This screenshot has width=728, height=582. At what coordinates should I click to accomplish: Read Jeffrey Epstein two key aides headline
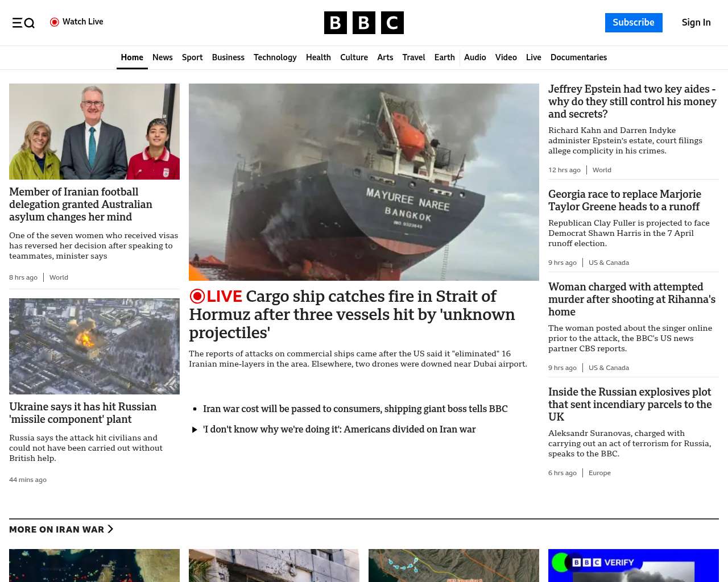(632, 102)
